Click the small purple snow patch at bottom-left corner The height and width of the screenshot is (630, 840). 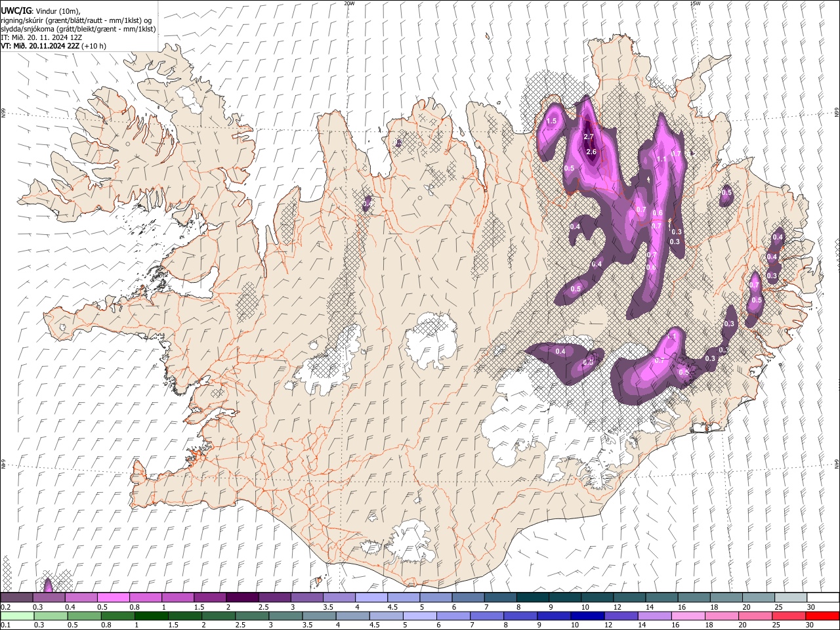click(48, 585)
